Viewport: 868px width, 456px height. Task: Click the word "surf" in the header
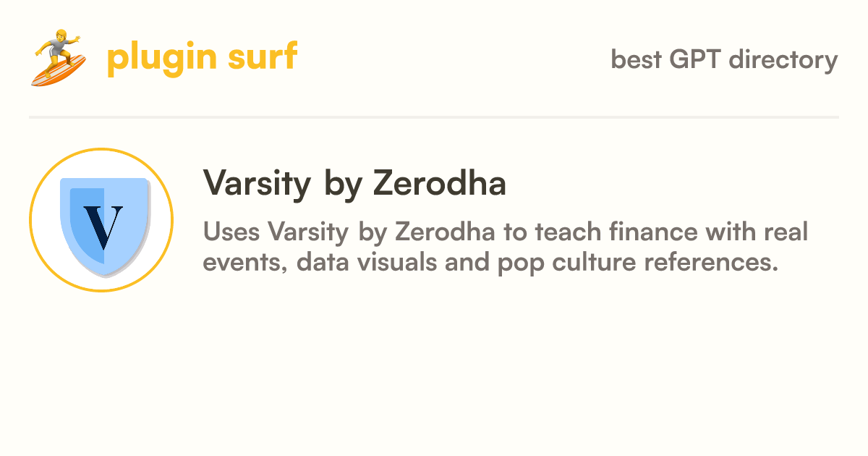pyautogui.click(x=261, y=56)
